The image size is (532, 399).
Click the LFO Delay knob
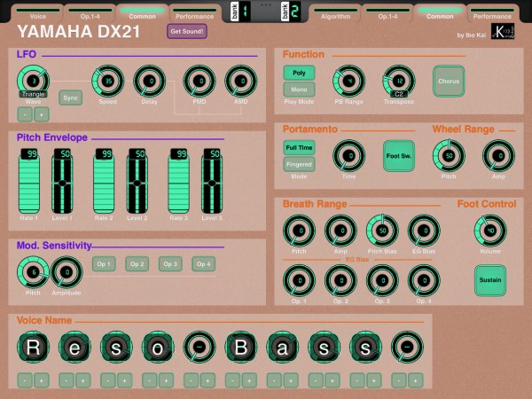[x=150, y=81]
